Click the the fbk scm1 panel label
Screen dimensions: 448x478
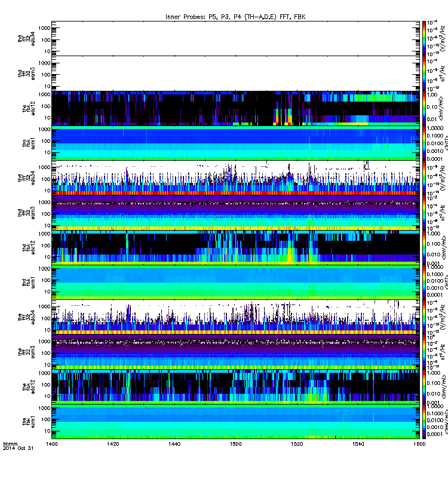click(29, 422)
